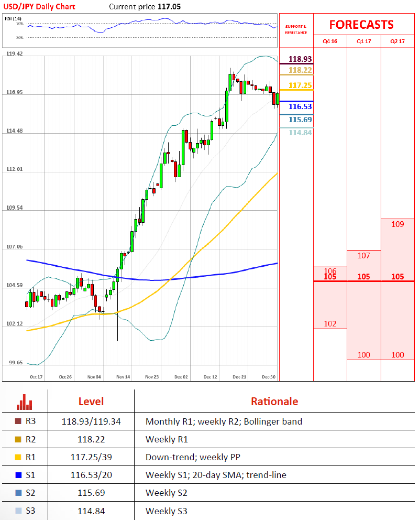Click the 114.84 support level label
Image resolution: width=420 pixels, height=520 pixels.
coord(300,133)
